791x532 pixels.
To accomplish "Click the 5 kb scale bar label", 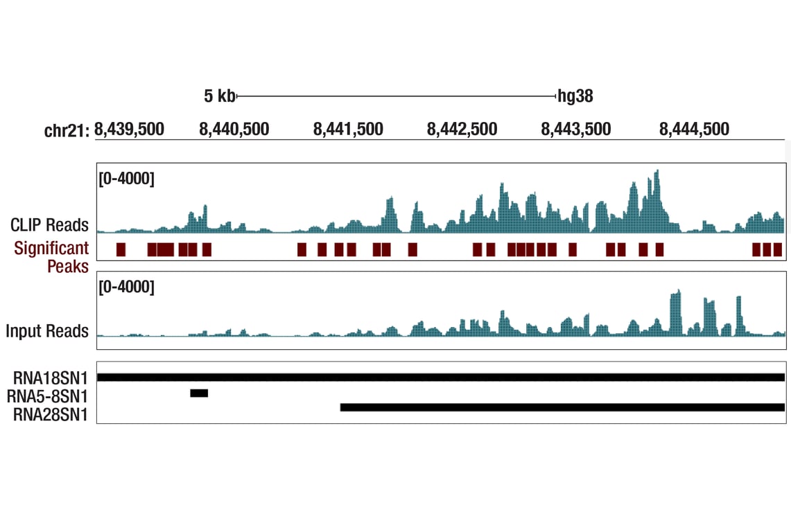I will pyautogui.click(x=219, y=96).
